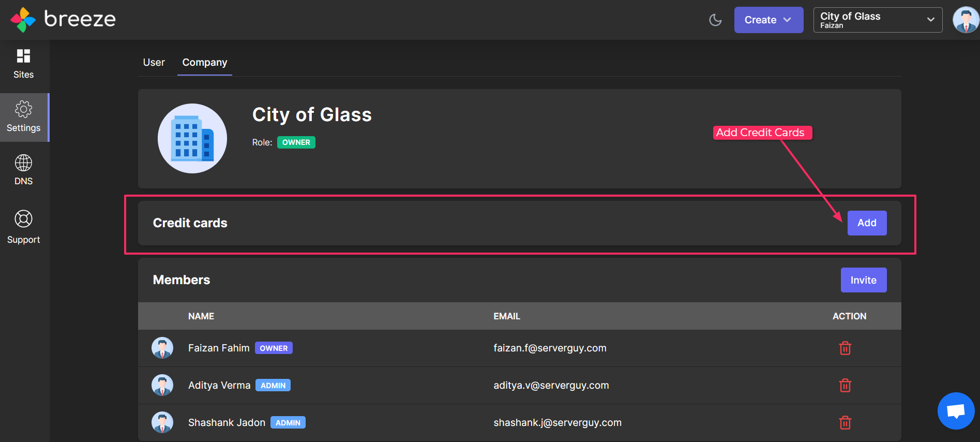Viewport: 980px width, 442px height.
Task: Click email faizan.f@serverguy.com
Action: click(550, 348)
